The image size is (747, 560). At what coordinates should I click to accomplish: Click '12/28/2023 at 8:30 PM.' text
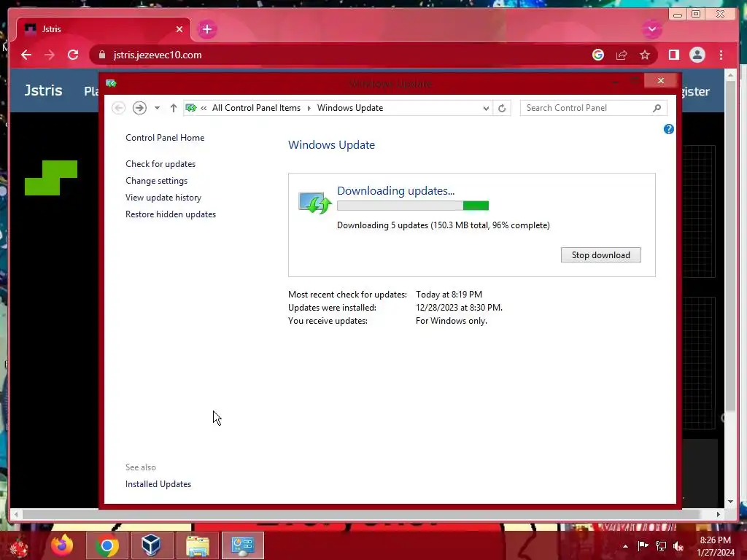click(x=460, y=308)
